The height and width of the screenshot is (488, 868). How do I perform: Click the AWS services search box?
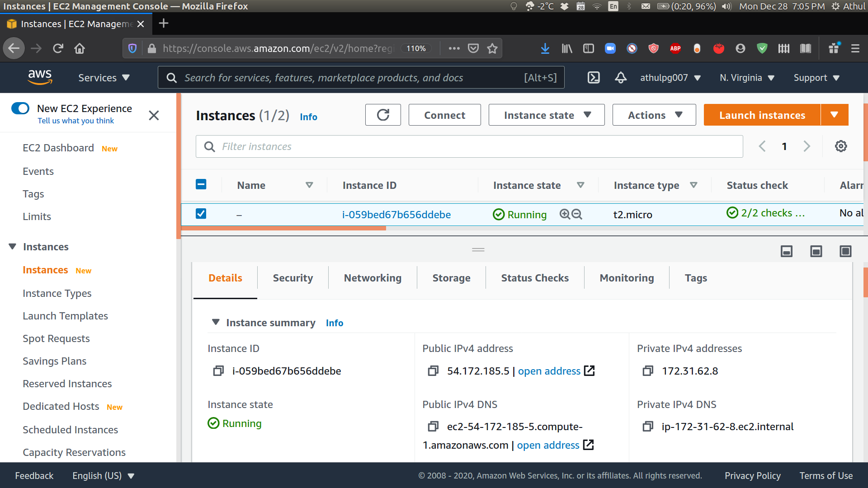pos(361,78)
